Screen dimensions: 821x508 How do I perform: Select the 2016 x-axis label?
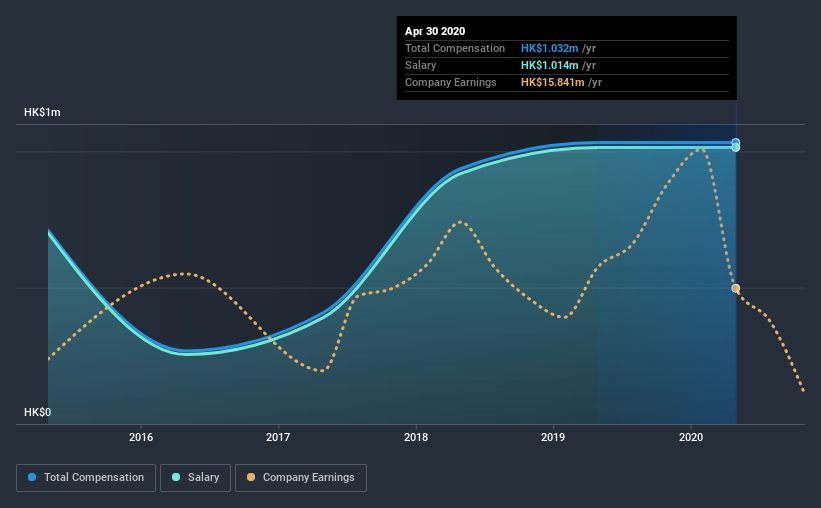(x=141, y=437)
